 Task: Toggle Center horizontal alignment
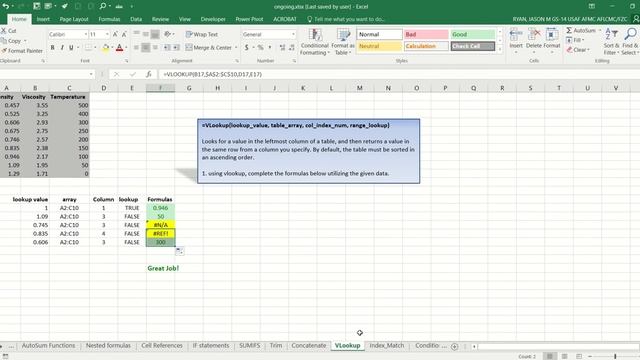tap(146, 48)
